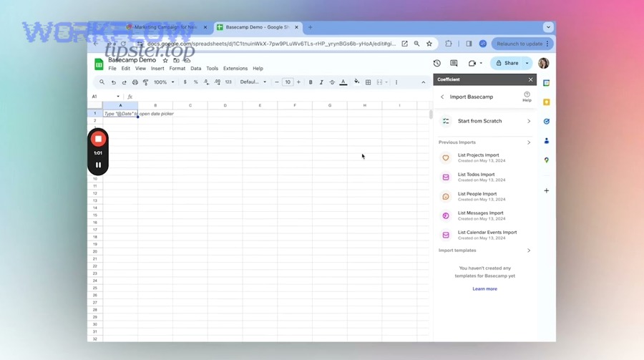Open the fill color picker

click(x=356, y=82)
